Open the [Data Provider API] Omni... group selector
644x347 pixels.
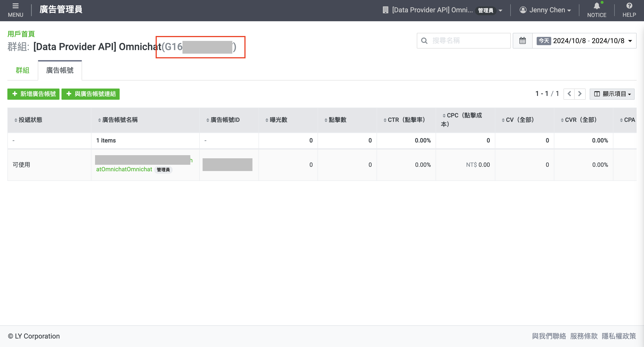pyautogui.click(x=443, y=10)
